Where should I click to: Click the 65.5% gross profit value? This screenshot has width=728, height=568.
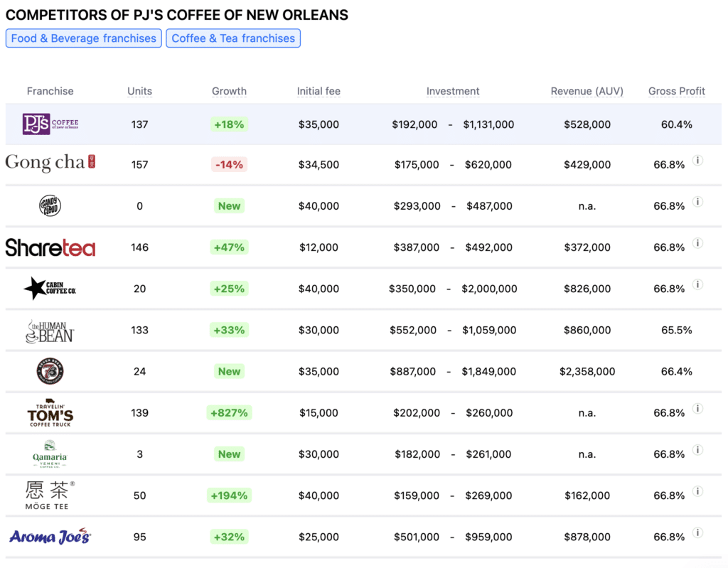point(677,331)
